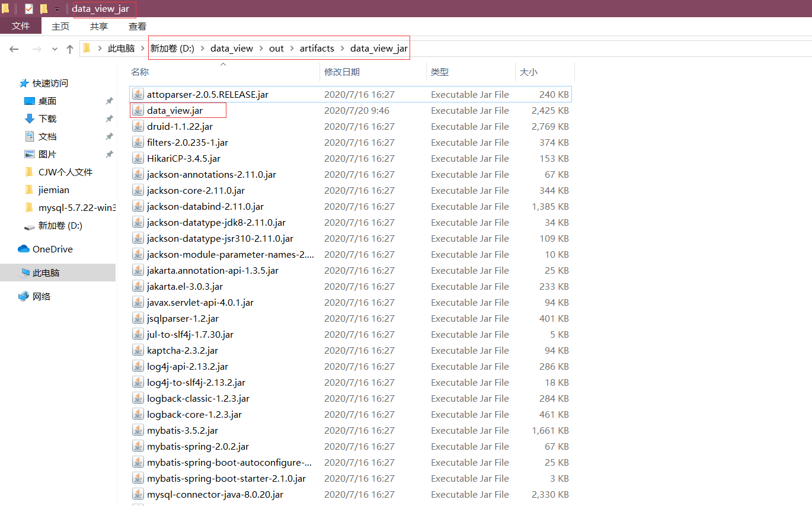Click data_view breadcrumb in address bar

pos(232,49)
